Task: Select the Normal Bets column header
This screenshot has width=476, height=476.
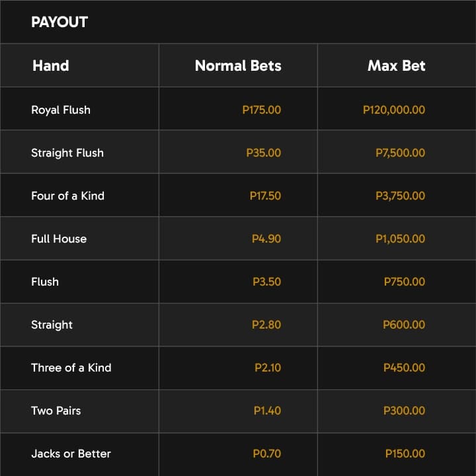Action: tap(238, 65)
